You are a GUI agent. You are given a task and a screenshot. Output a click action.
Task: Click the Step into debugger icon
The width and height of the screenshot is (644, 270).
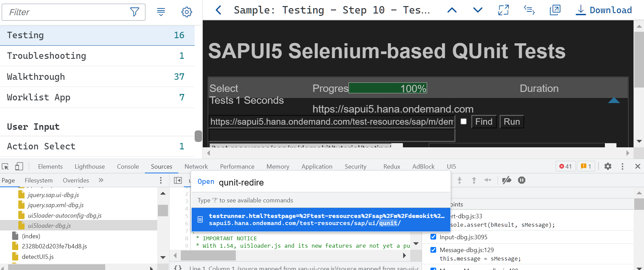pyautogui.click(x=459, y=180)
